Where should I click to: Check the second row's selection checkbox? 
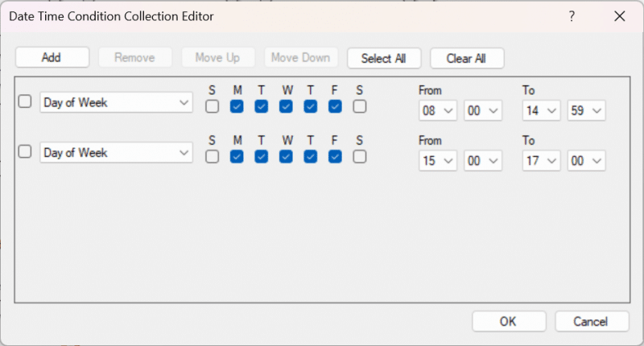[25, 152]
